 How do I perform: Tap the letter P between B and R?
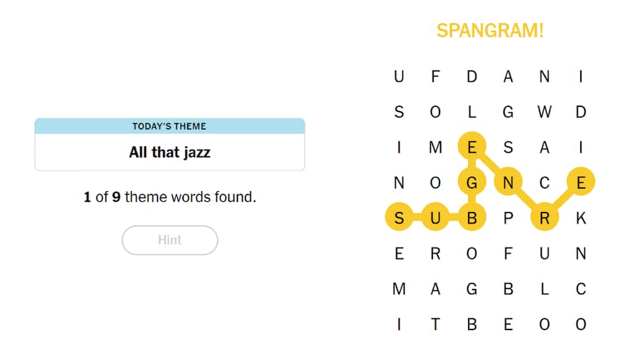click(508, 218)
